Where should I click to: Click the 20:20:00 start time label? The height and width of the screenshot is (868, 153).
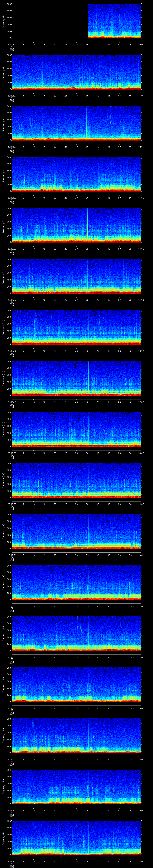[12, 606]
